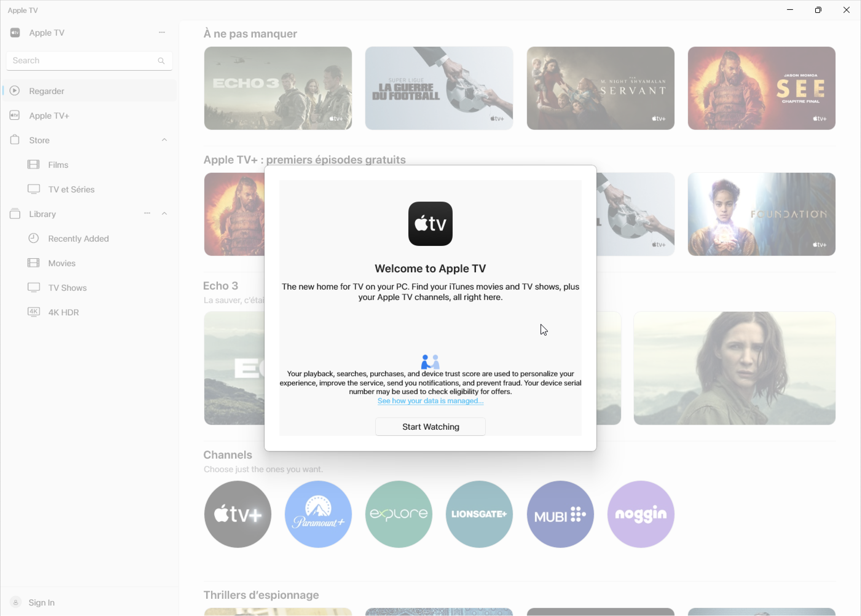Open the Apple TV+ sidebar item
This screenshot has height=616, width=861.
pyautogui.click(x=89, y=116)
